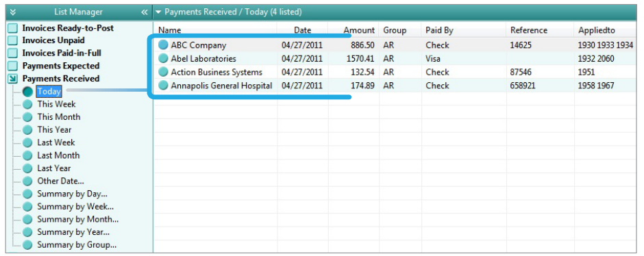Click the circle icon beside This Year
Viewport: 644px width, 256px height.
27,130
